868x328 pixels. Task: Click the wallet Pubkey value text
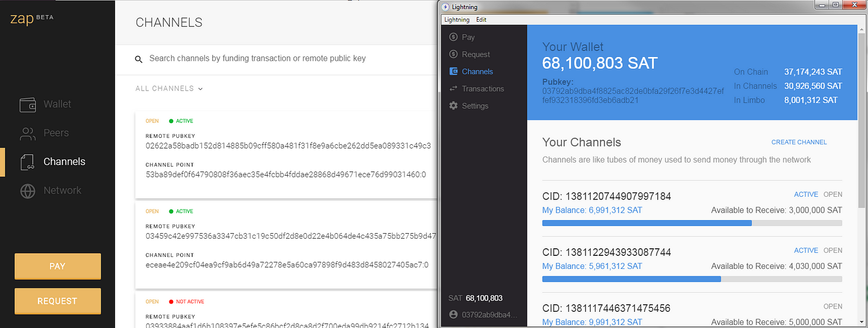633,95
